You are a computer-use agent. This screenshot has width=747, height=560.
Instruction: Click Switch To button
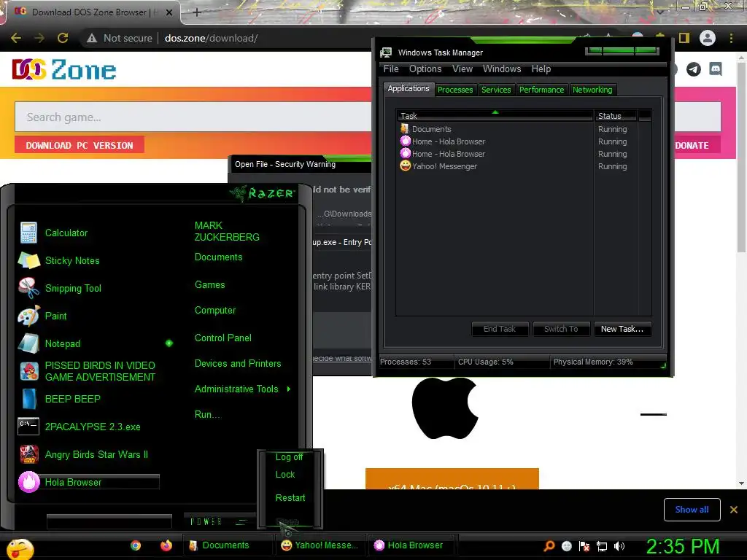tap(561, 329)
